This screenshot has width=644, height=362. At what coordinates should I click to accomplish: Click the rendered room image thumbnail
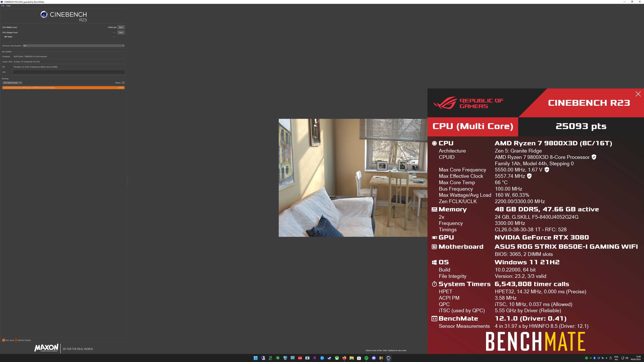coord(353,178)
